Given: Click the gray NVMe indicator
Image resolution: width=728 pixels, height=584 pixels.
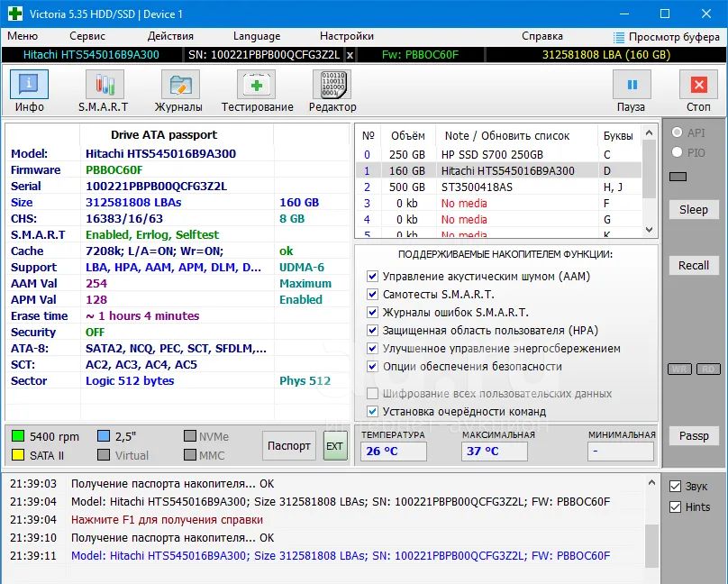Looking at the screenshot, I should (190, 436).
